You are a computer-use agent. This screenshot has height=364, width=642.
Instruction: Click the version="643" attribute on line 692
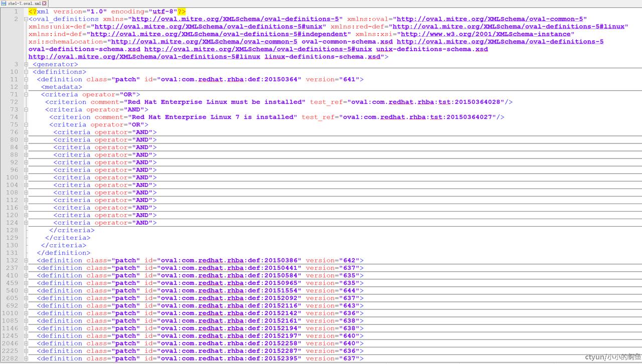[333, 306]
